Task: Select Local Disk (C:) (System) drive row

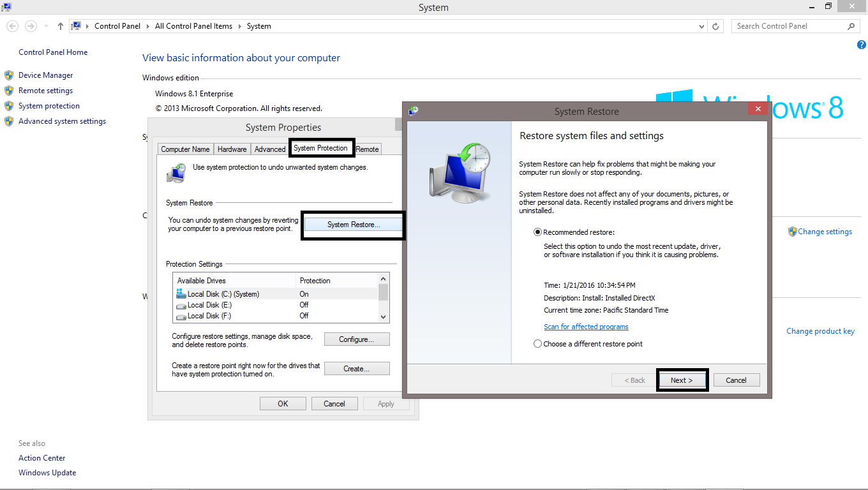Action: 276,294
